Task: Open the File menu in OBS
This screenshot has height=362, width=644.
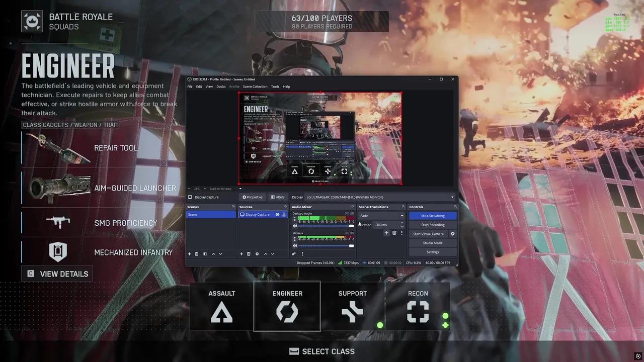Action: coord(190,86)
